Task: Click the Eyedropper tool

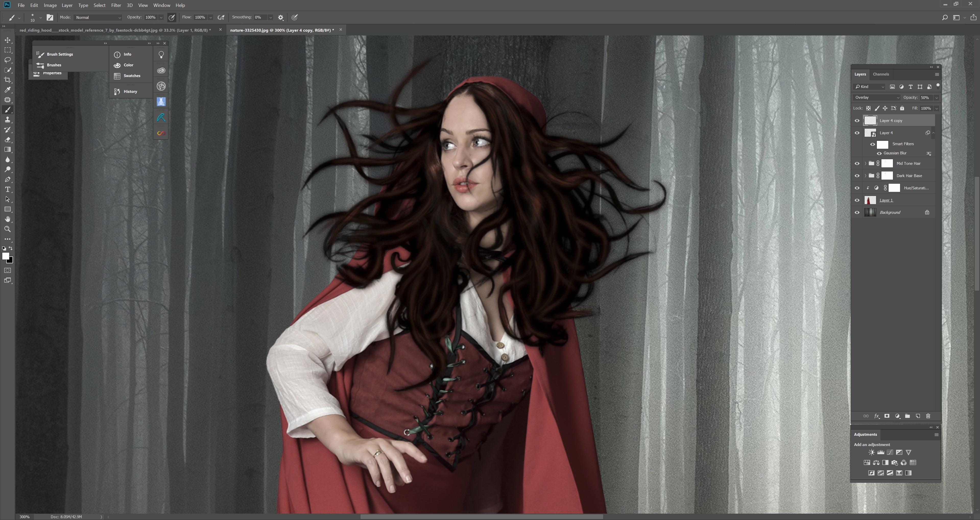Action: click(8, 90)
